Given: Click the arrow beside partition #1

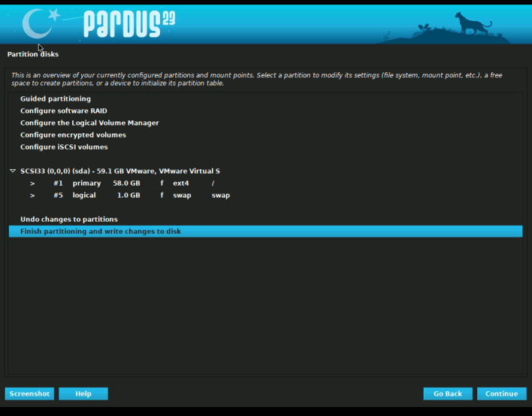Looking at the screenshot, I should (32, 184).
